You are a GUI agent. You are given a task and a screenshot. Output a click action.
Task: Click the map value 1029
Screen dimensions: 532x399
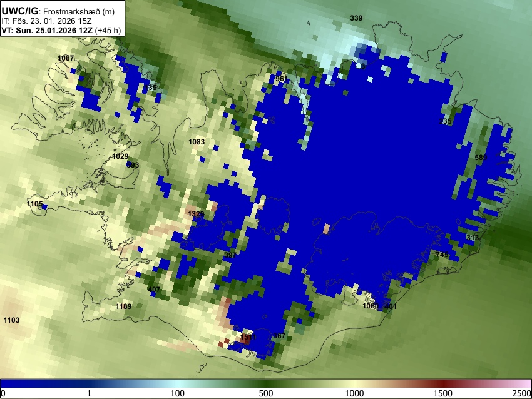(x=120, y=156)
